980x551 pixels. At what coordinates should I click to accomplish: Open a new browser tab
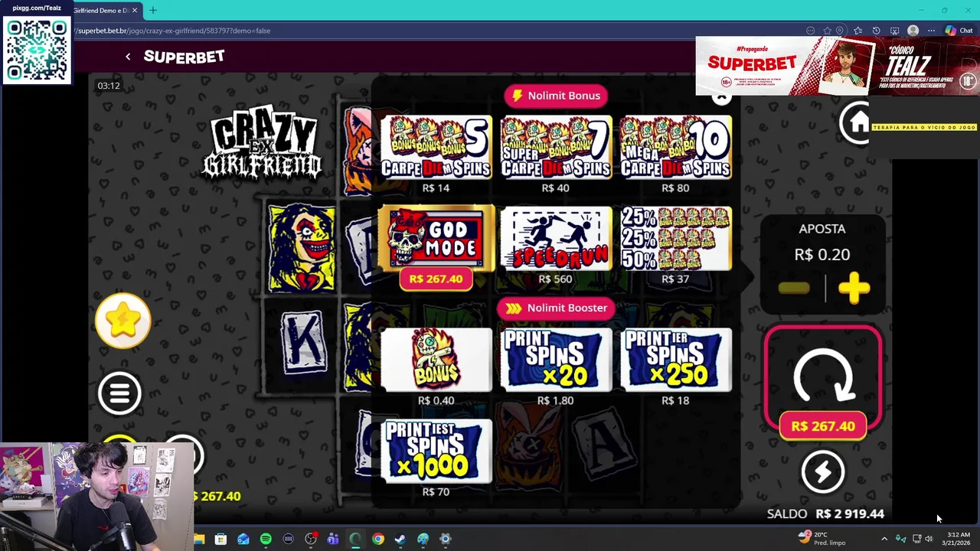153,11
